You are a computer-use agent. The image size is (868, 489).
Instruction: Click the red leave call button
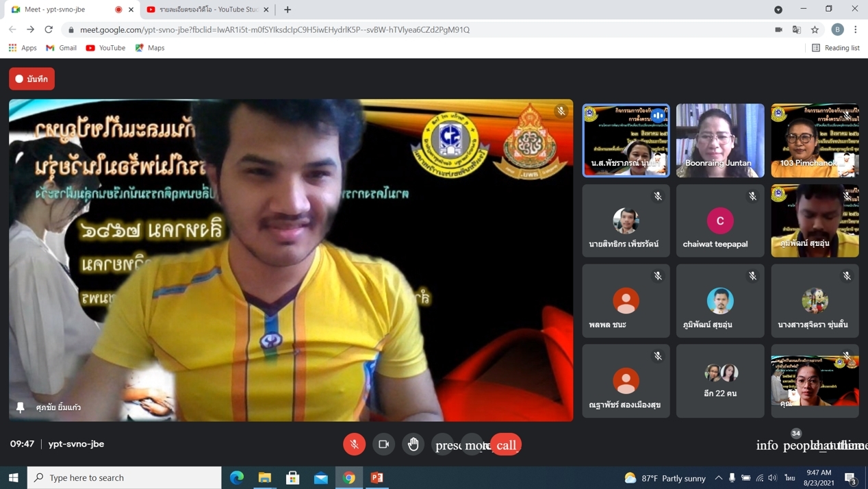[506, 445]
